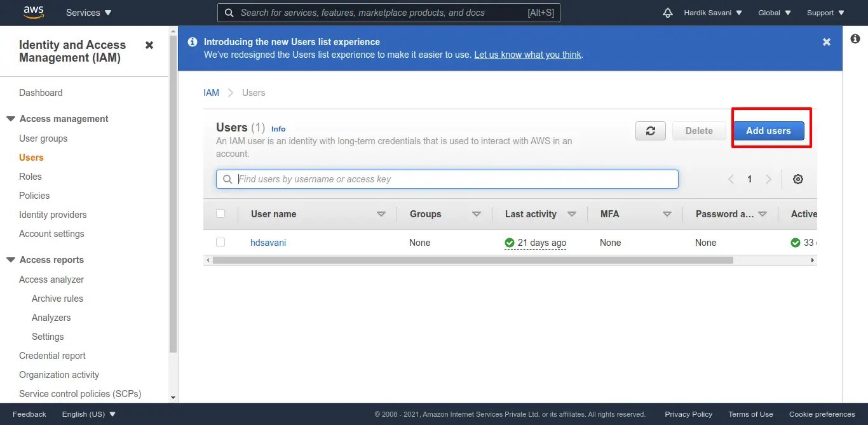The image size is (868, 425).
Task: Collapse the Access management section
Action: click(11, 119)
